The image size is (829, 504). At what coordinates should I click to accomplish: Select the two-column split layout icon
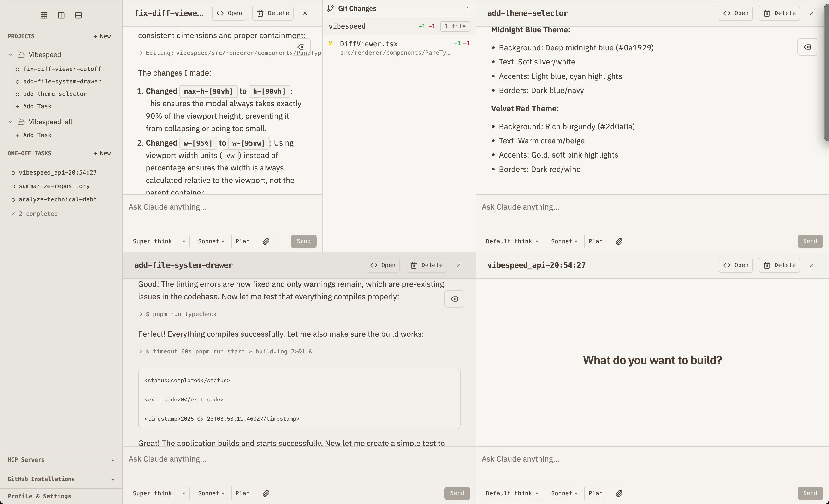61,15
